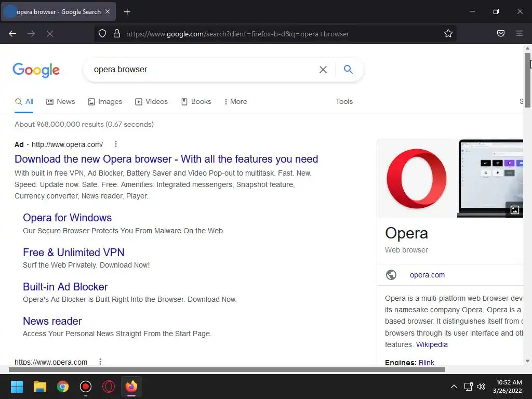Image resolution: width=532 pixels, height=399 pixels.
Task: Focus the Google search input field
Action: pos(204,70)
